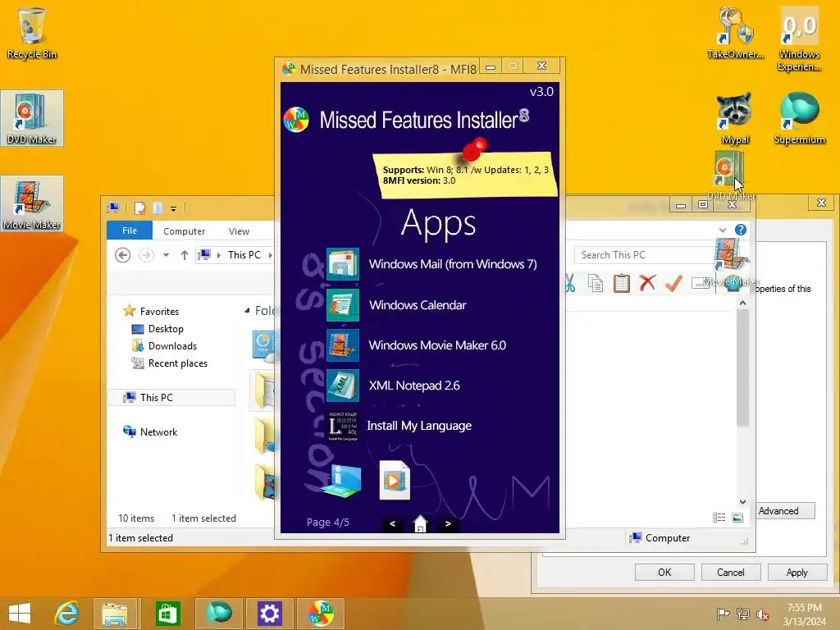Collapse the Folders group header

(247, 311)
